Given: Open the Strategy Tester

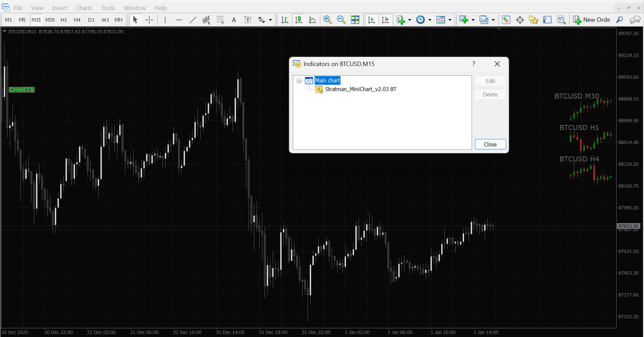Looking at the screenshot, I should coord(561,20).
